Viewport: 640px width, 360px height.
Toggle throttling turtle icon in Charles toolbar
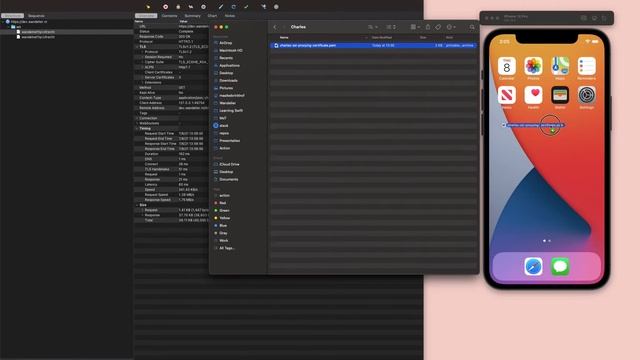tap(191, 7)
